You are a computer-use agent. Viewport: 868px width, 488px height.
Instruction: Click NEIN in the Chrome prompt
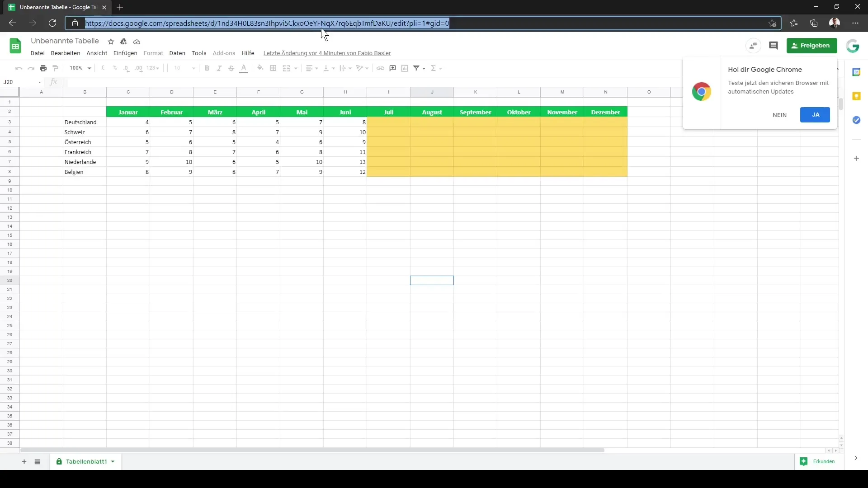pos(779,115)
